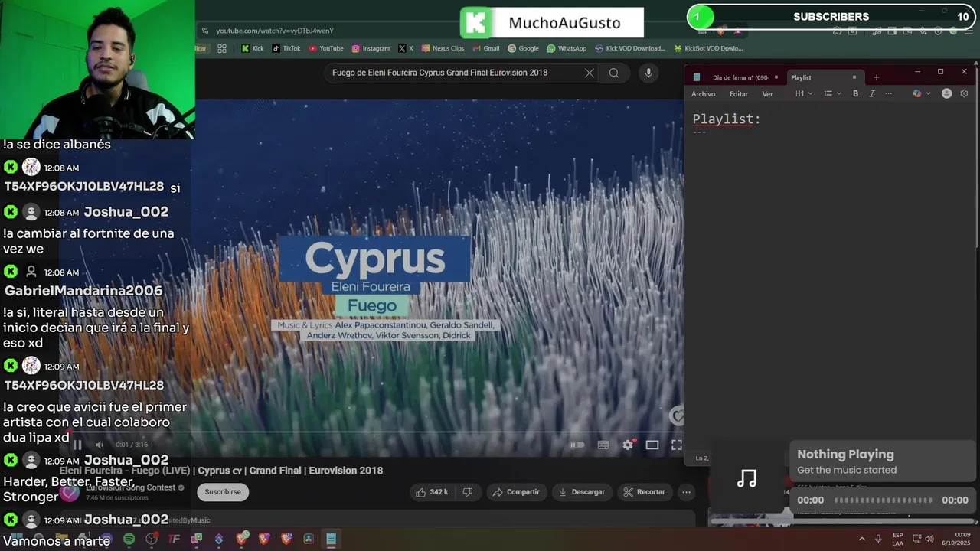Select the Playlist tab in Notepad
Viewport: 980px width, 551px height.
825,77
